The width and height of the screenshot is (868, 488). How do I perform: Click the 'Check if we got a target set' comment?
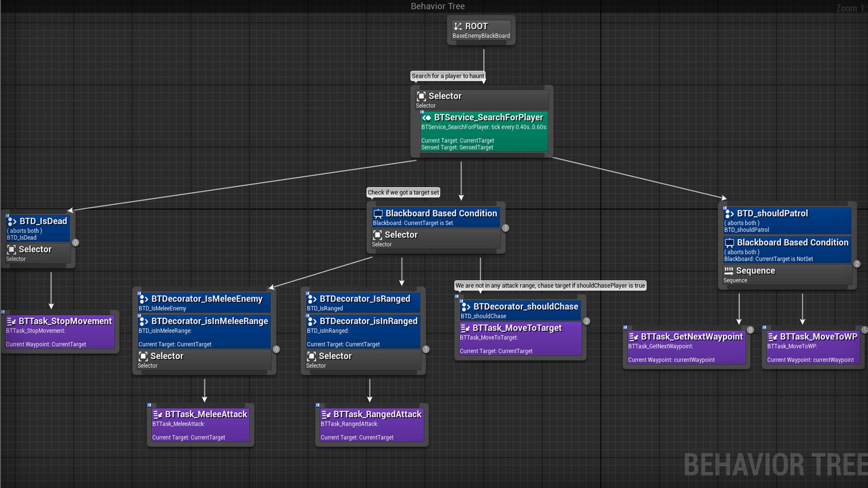(x=404, y=192)
